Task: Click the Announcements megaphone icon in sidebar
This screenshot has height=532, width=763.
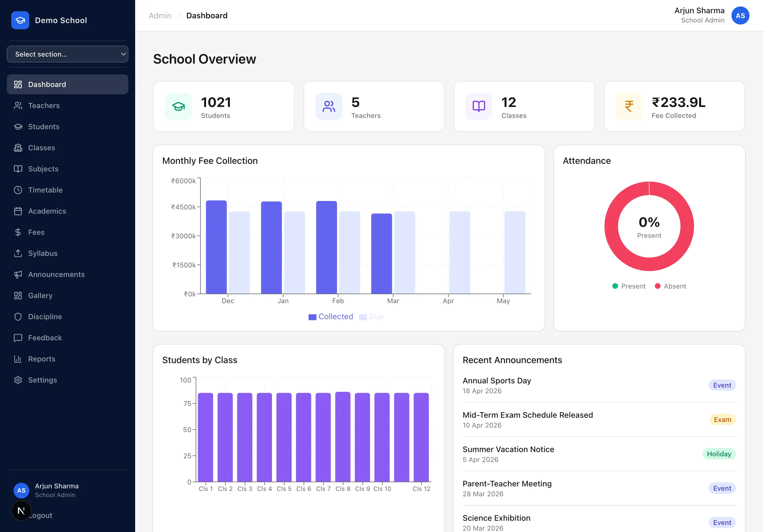Action: (18, 274)
